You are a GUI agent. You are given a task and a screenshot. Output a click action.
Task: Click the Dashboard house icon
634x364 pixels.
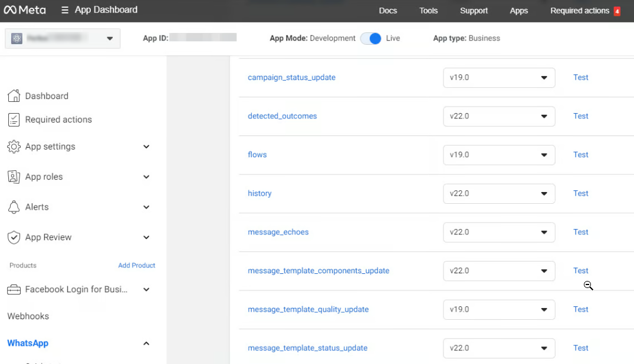[x=14, y=96]
